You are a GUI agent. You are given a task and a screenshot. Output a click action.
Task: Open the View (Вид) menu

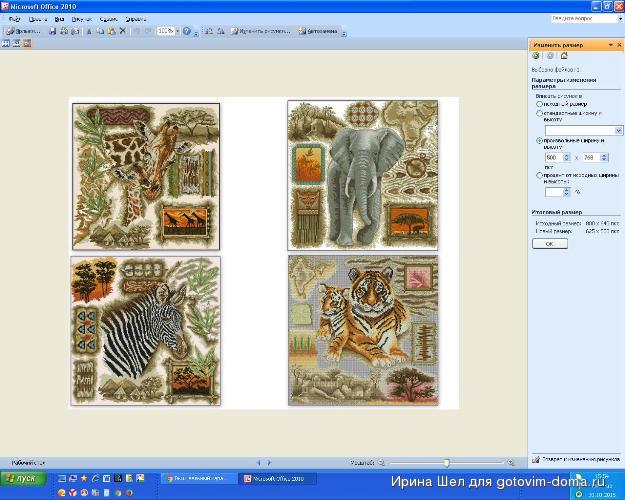coord(60,19)
